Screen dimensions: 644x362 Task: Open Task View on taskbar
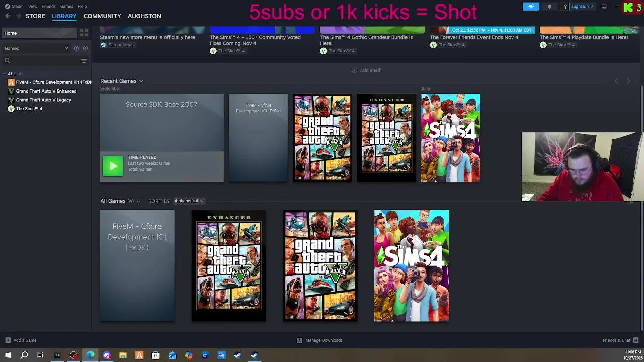pyautogui.click(x=40, y=355)
